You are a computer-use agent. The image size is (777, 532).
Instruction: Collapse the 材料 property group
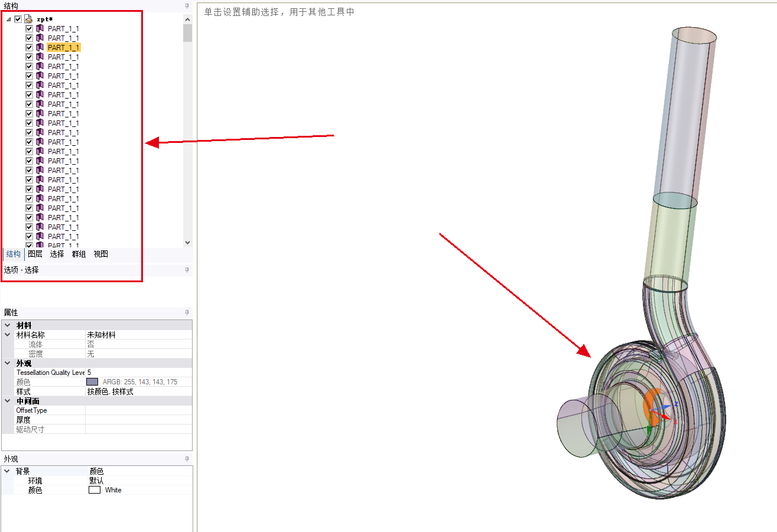pos(8,325)
